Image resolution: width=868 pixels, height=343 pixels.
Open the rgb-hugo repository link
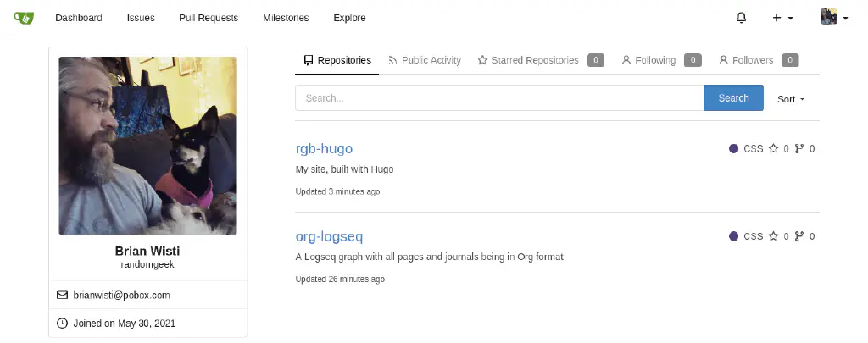point(324,148)
